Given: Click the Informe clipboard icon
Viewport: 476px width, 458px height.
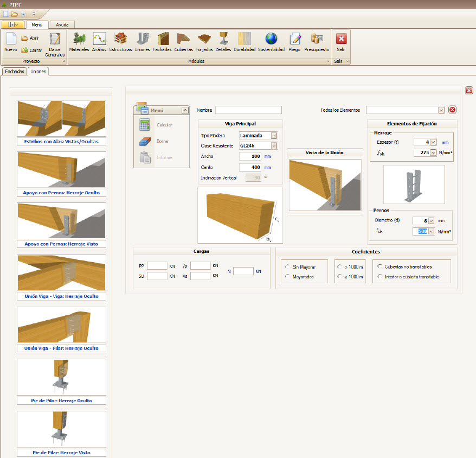Looking at the screenshot, I should click(145, 157).
